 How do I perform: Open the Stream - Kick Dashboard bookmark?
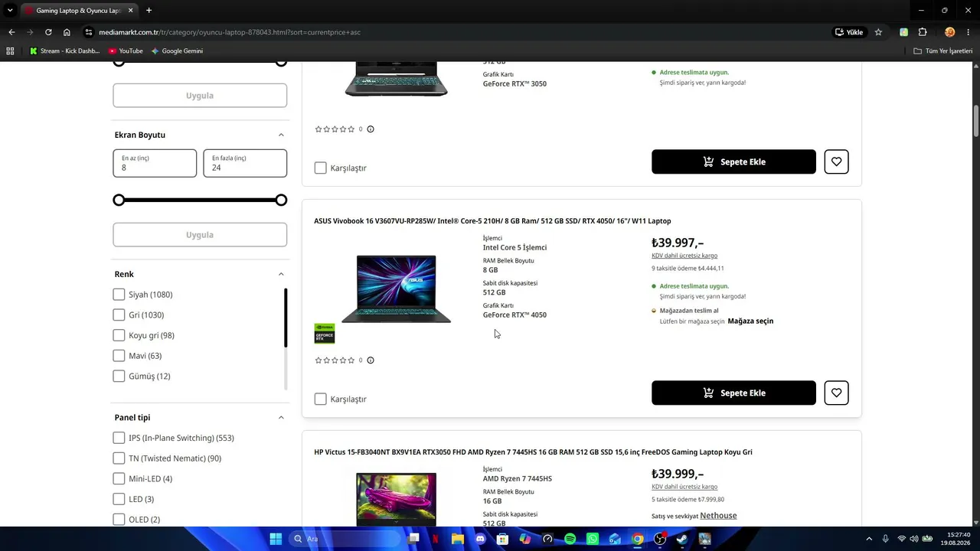(65, 51)
